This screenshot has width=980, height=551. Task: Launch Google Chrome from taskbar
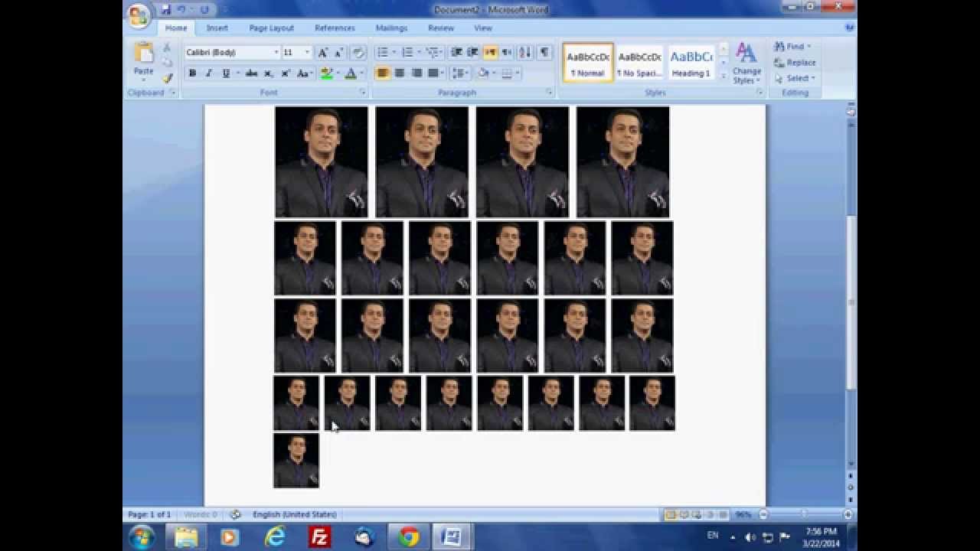pyautogui.click(x=408, y=537)
